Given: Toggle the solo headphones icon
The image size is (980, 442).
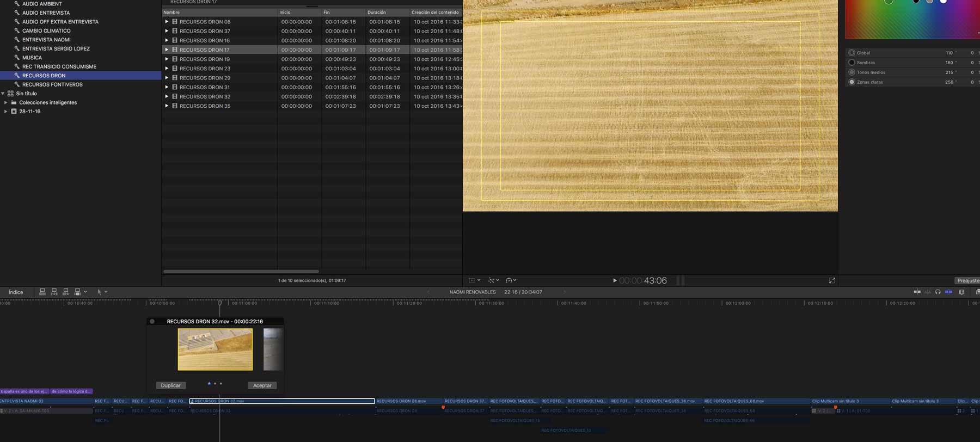Looking at the screenshot, I should 938,292.
